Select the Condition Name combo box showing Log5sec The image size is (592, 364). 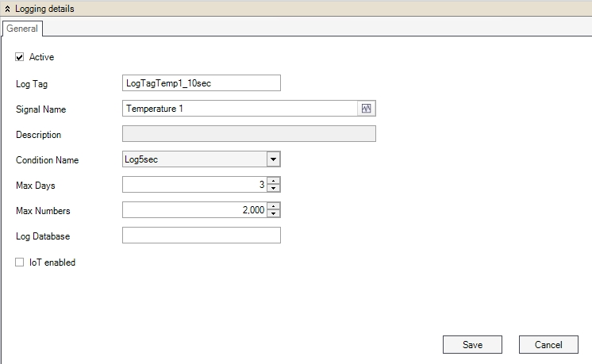(x=194, y=159)
